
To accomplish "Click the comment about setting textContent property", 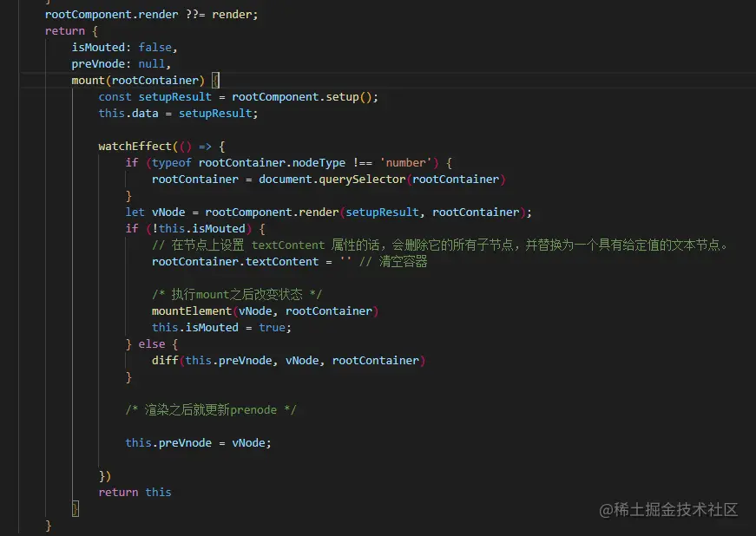I will (439, 245).
